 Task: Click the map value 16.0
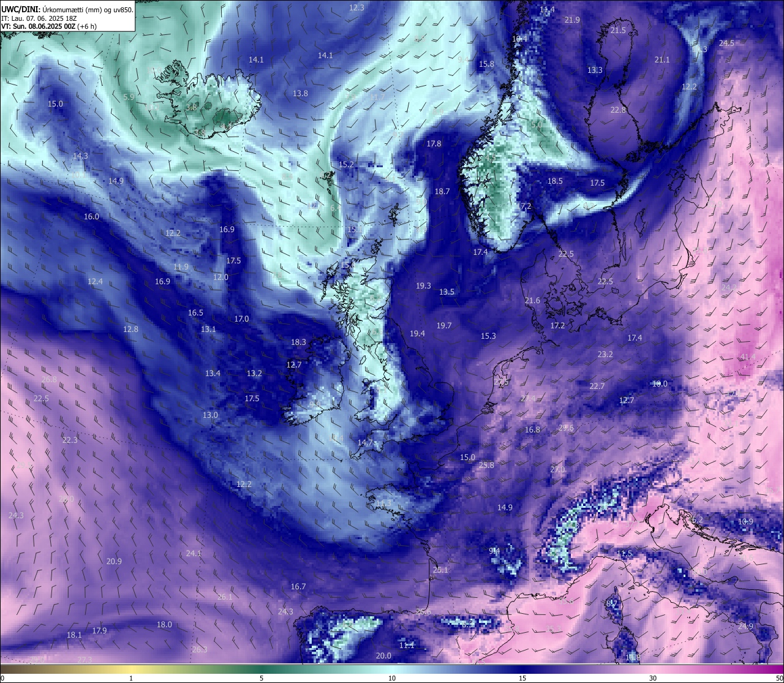pos(91,216)
